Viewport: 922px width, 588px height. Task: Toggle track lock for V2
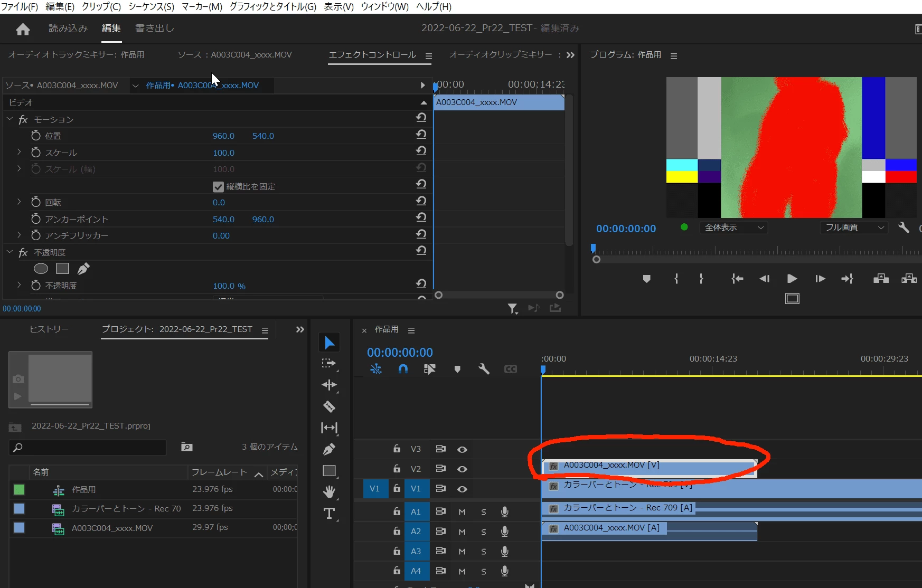click(397, 469)
